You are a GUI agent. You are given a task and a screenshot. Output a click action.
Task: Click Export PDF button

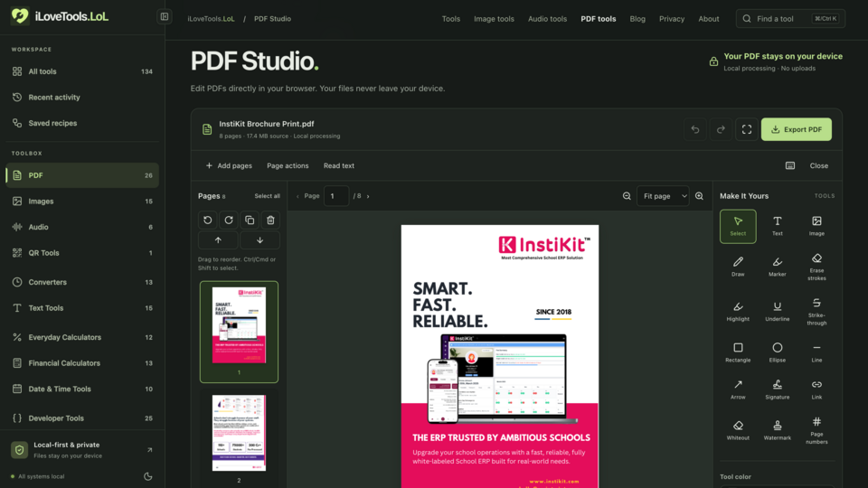[796, 129]
